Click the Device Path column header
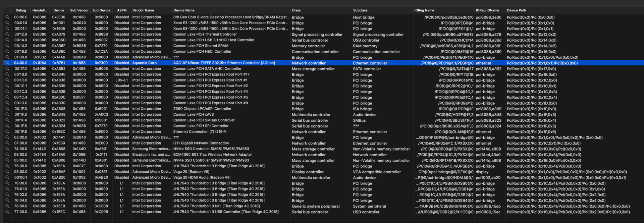644x223 pixels. pos(516,10)
